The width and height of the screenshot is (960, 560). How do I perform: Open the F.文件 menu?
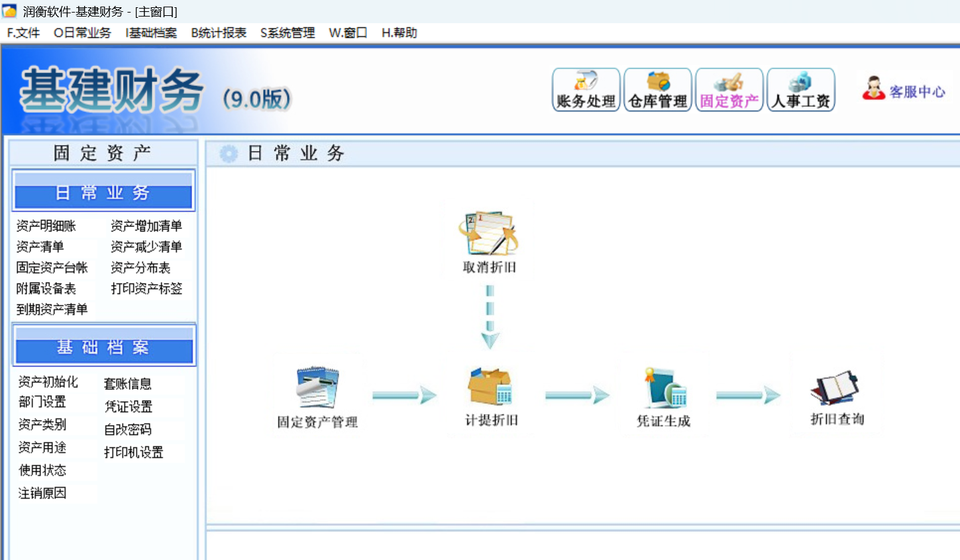click(23, 33)
